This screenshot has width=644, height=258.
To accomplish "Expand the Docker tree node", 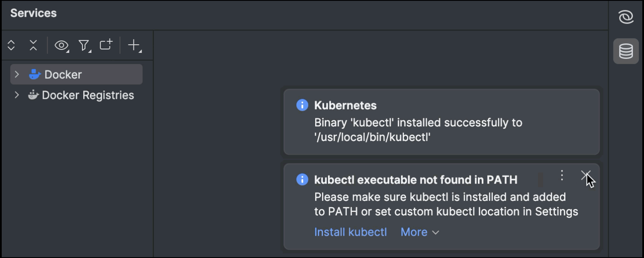I will (x=17, y=74).
